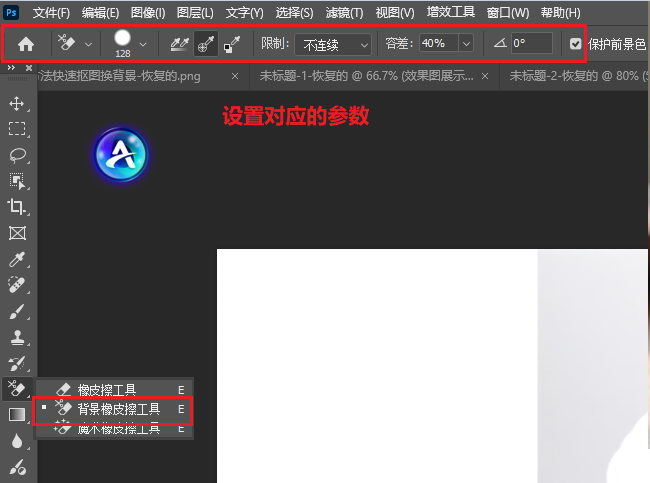Select the Blur tool droplet icon

17,441
